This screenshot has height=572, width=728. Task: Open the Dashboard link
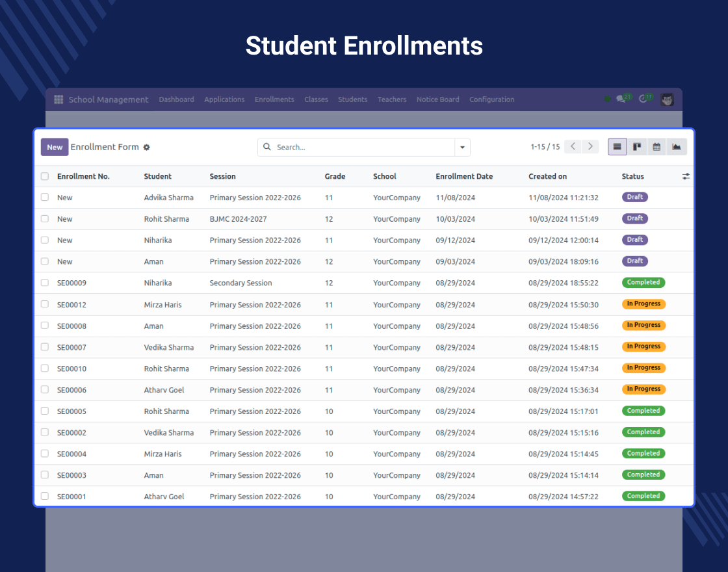click(x=176, y=99)
